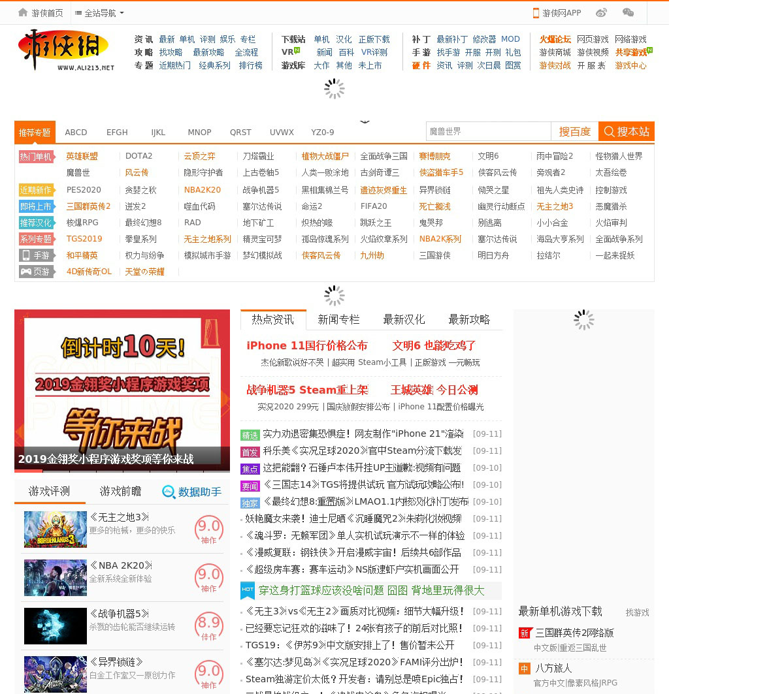Switch to the 最新攻略 tab
Viewport: 784px width, 694px height.
(x=469, y=319)
